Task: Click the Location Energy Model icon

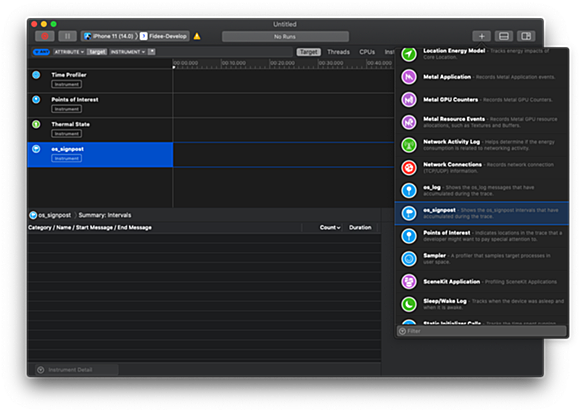Action: point(409,54)
